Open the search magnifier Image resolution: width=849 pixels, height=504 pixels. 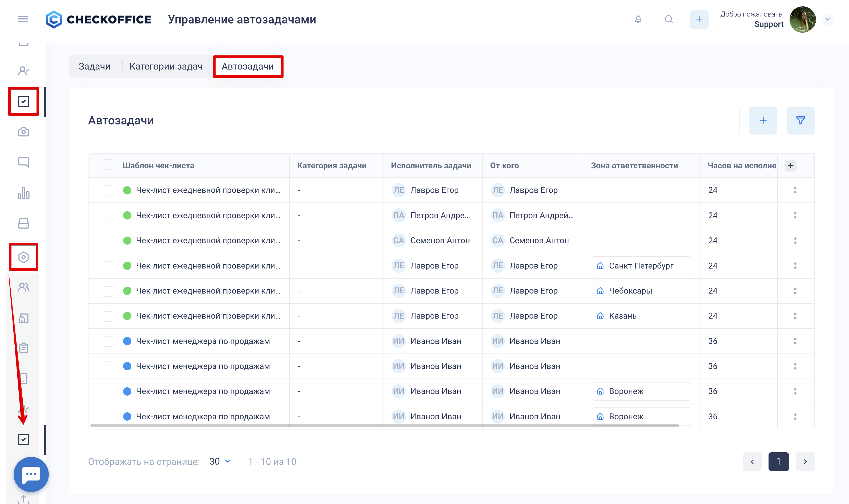coord(668,19)
